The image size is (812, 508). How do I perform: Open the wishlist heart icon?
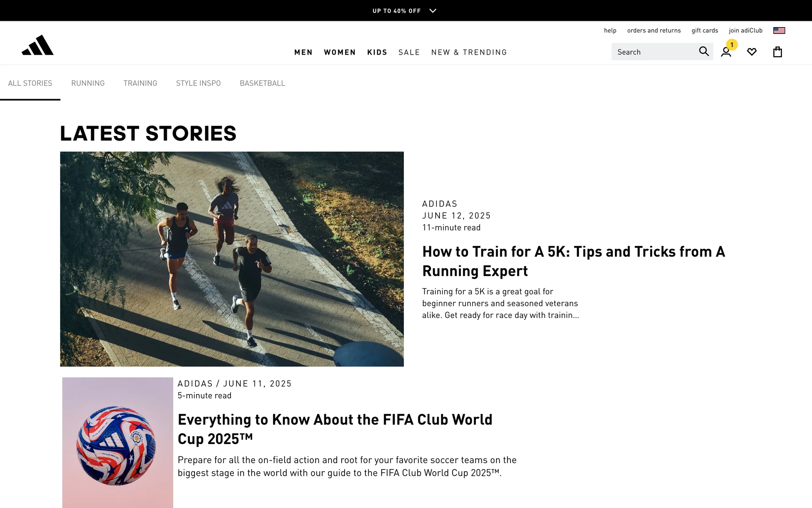coord(752,52)
